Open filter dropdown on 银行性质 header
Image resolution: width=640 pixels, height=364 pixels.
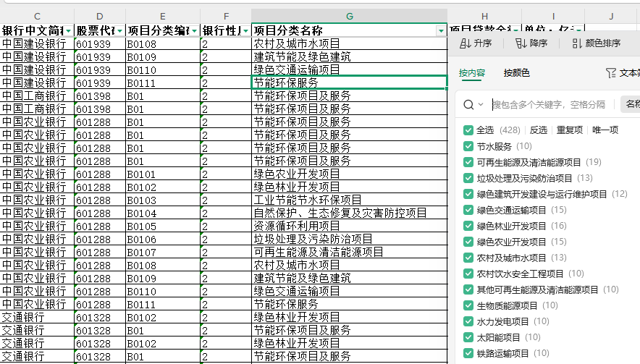[245, 31]
